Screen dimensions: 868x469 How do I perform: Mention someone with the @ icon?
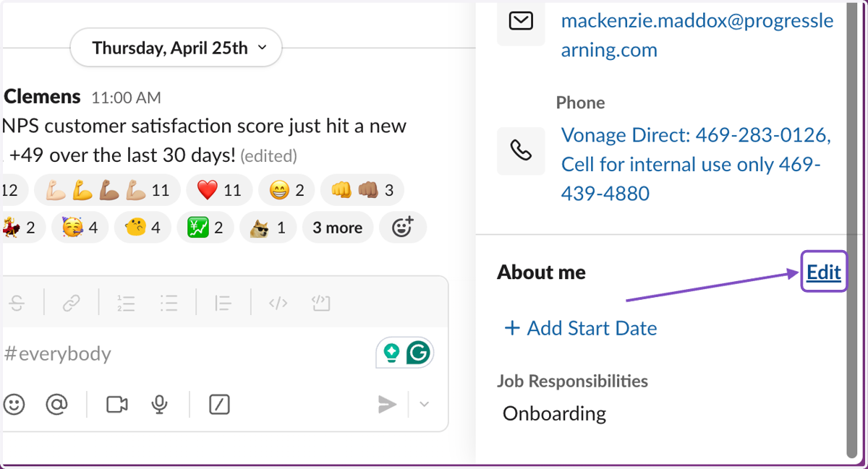tap(56, 405)
